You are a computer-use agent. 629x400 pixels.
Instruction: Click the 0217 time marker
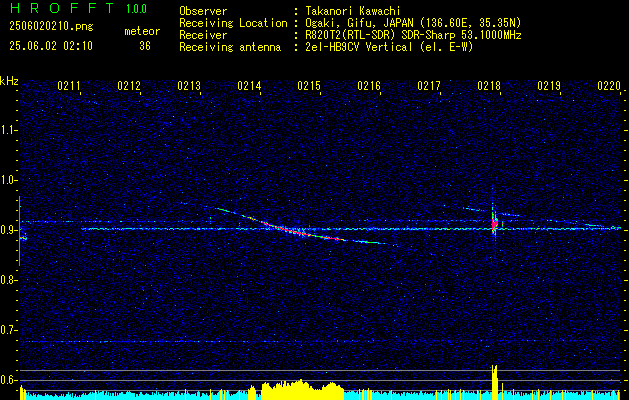429,86
